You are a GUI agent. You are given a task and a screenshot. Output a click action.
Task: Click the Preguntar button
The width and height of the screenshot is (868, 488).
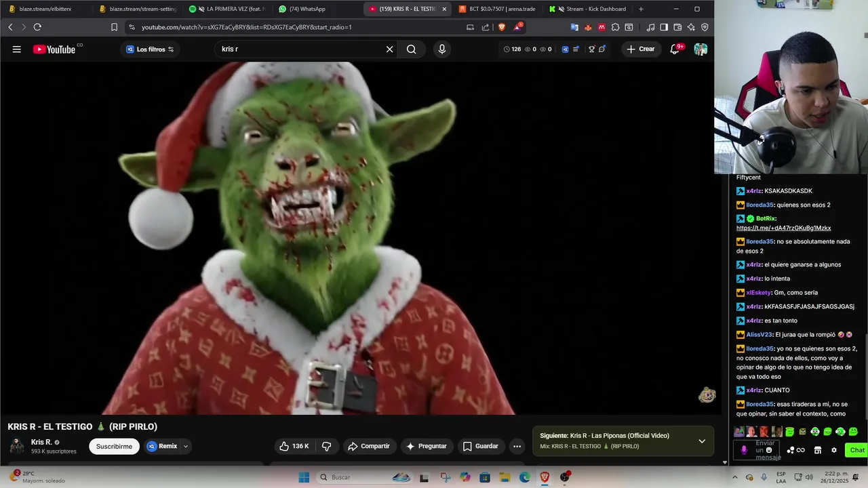tap(426, 446)
